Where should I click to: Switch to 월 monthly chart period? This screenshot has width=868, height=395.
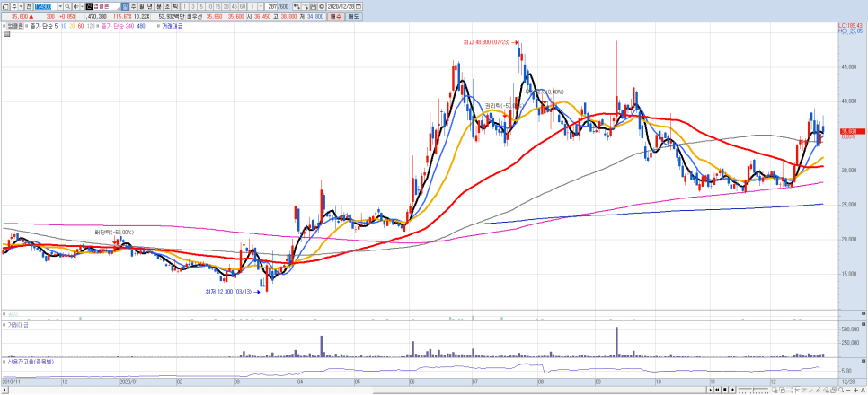tap(141, 6)
